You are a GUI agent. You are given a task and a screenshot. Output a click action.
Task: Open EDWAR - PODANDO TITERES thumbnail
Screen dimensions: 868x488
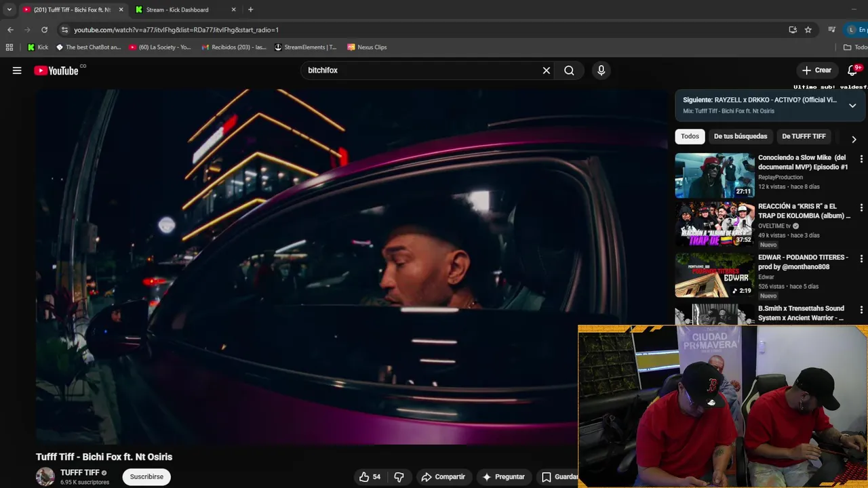(x=715, y=275)
